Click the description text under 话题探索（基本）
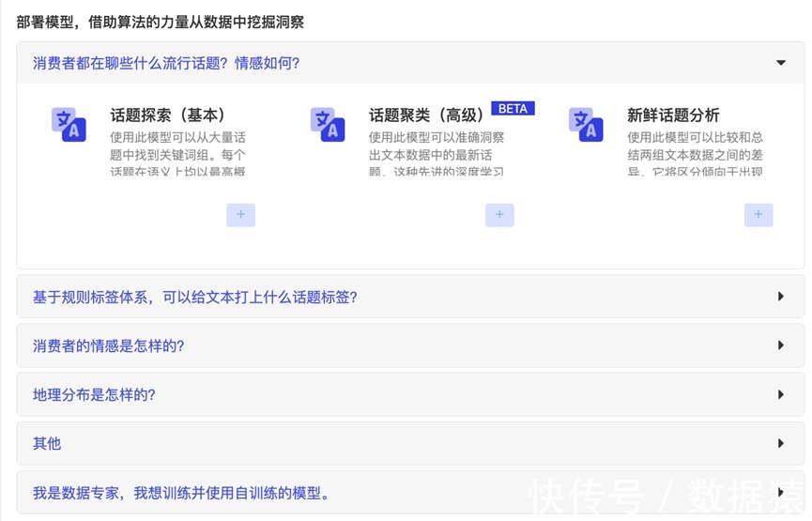 click(178, 154)
